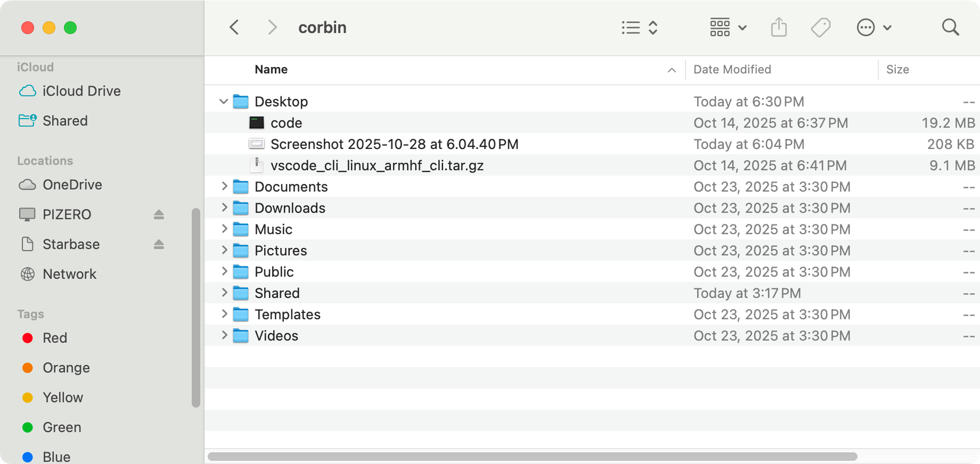
Task: Eject the Starbase volume
Action: click(x=159, y=244)
